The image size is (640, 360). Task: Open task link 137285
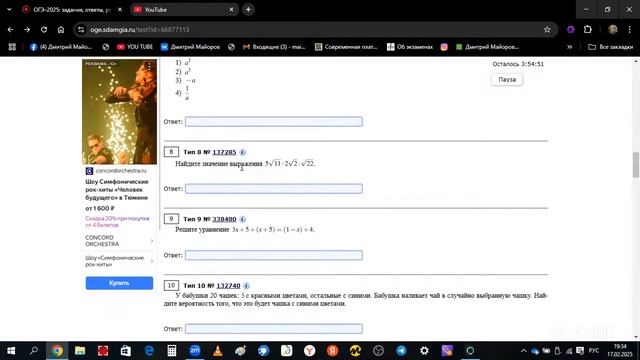[224, 152]
